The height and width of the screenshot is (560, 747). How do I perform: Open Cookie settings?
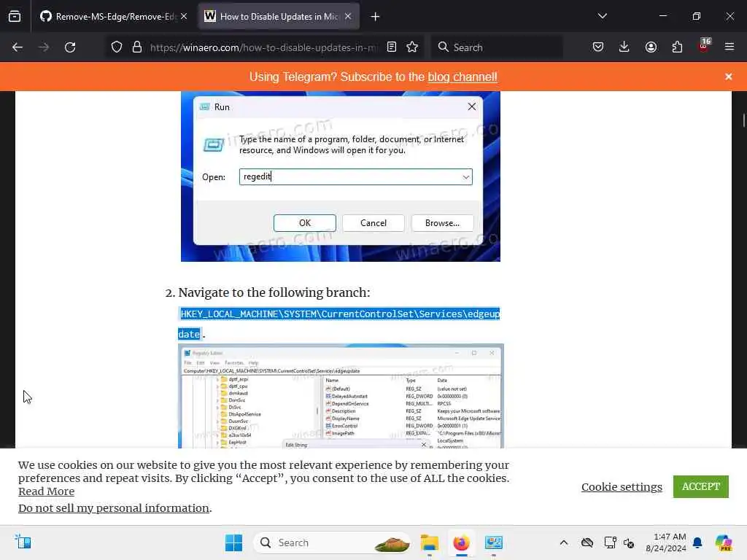click(x=622, y=486)
